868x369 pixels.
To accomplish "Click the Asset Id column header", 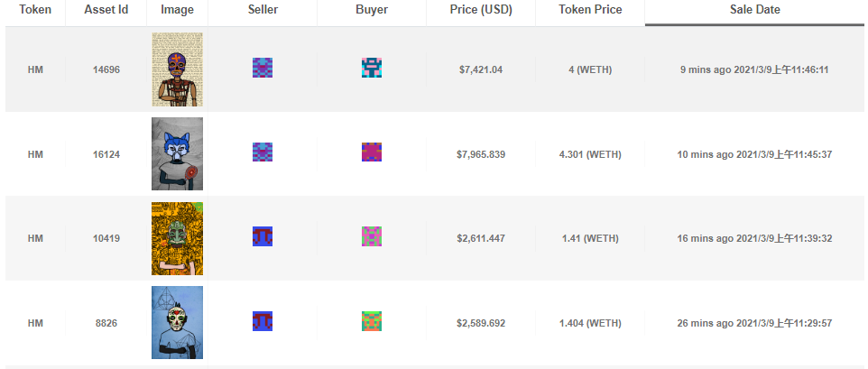I will pyautogui.click(x=106, y=10).
